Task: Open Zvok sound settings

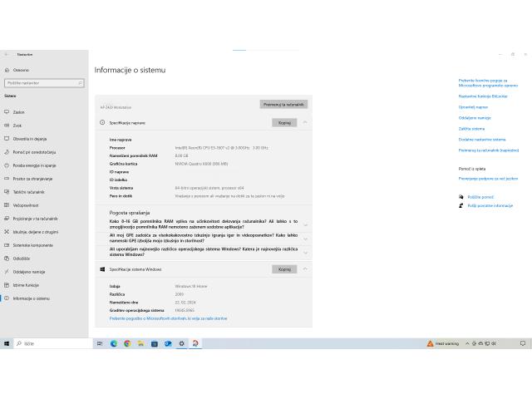Action: tap(17, 126)
